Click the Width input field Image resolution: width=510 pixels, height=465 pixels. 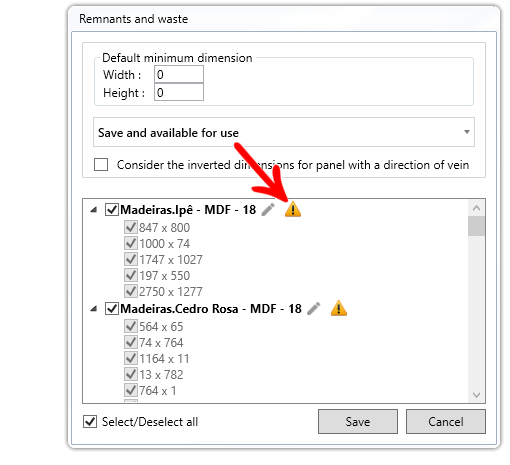pos(179,74)
